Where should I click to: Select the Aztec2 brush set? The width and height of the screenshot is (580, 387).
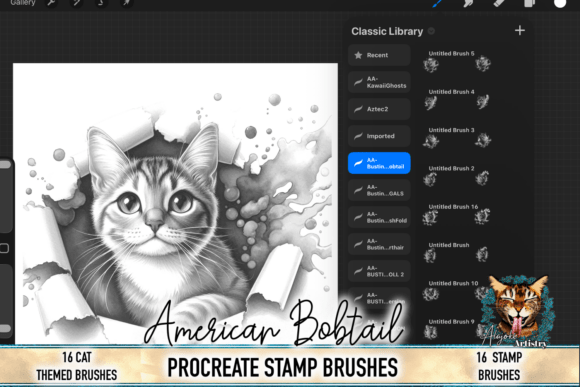(x=379, y=109)
